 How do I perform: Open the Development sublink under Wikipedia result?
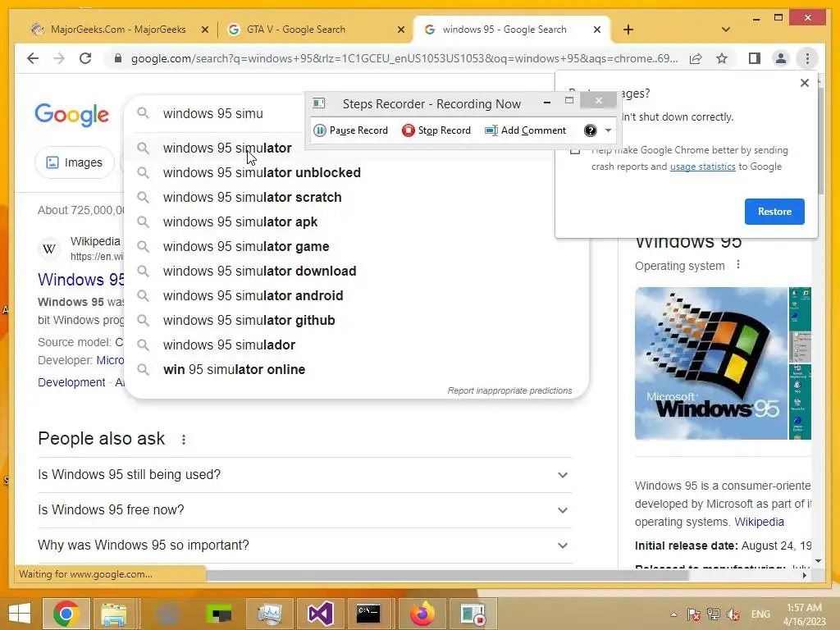71,382
